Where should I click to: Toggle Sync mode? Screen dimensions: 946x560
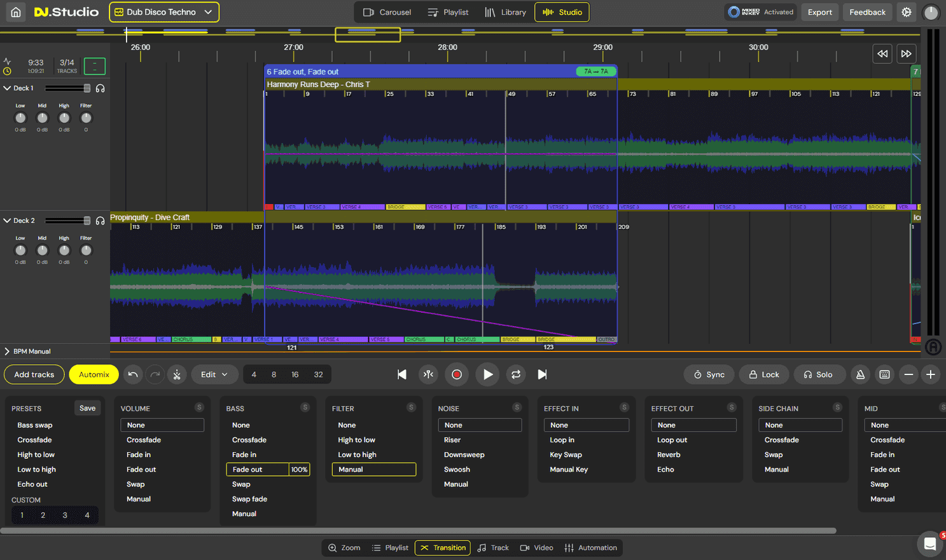pos(709,374)
